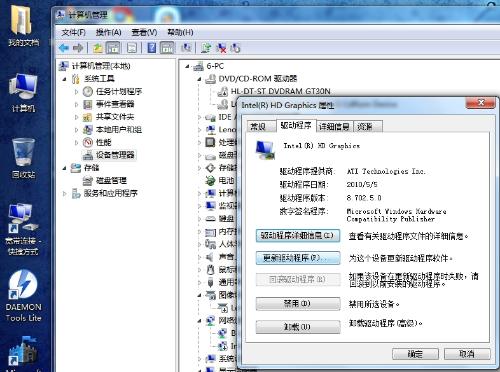Select 磁盘管理 in the left tree
The height and width of the screenshot is (372, 500).
coord(111,180)
